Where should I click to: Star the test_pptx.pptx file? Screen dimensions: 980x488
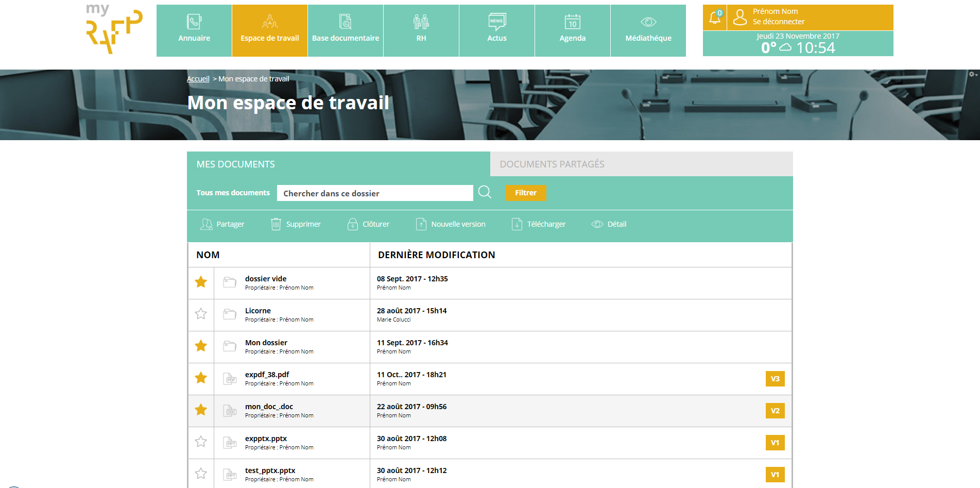tap(201, 474)
